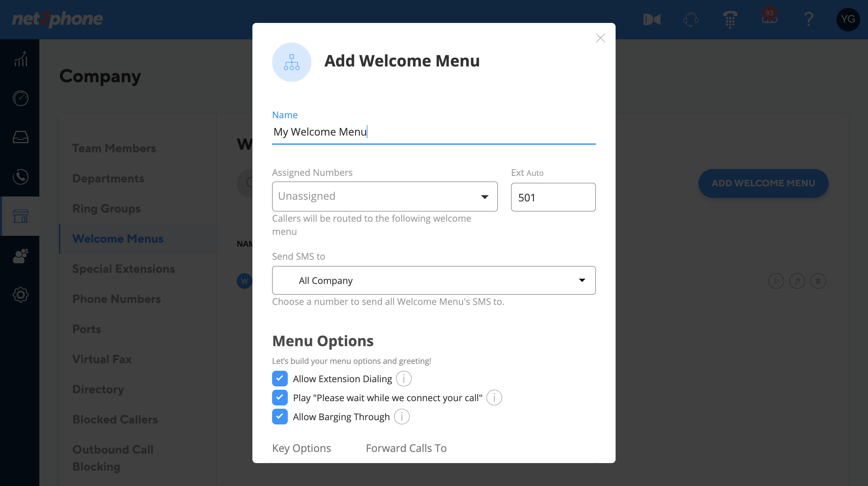This screenshot has width=868, height=486.
Task: Open the inbox tray icon in sidebar
Action: tap(21, 137)
